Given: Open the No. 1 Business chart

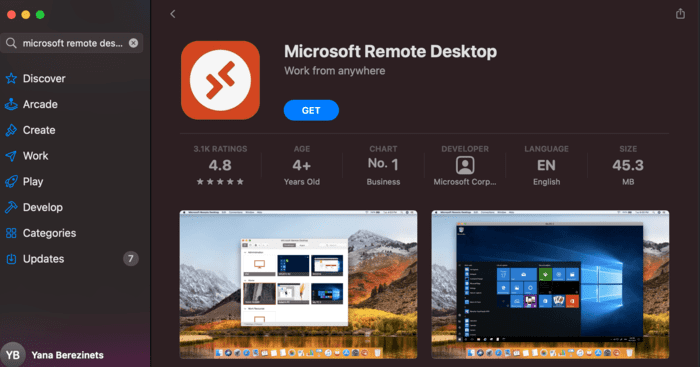Looking at the screenshot, I should click(383, 166).
